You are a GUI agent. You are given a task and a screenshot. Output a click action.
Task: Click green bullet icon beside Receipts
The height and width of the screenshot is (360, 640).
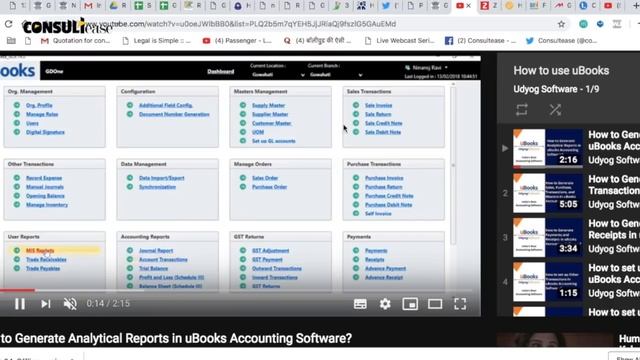coord(356,259)
